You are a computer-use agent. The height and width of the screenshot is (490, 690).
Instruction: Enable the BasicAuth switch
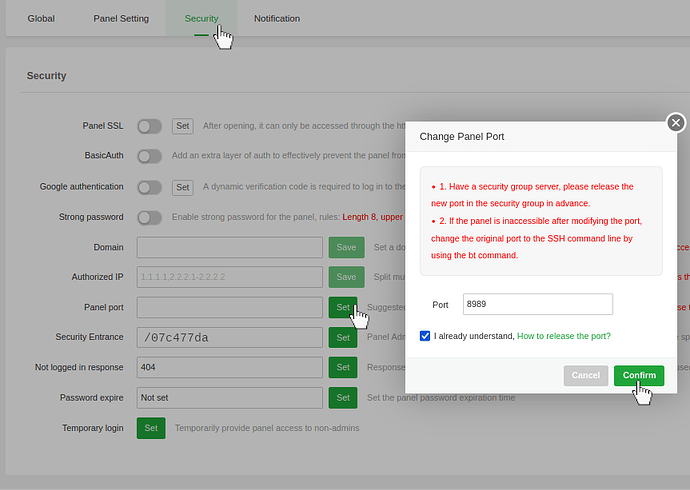(149, 156)
